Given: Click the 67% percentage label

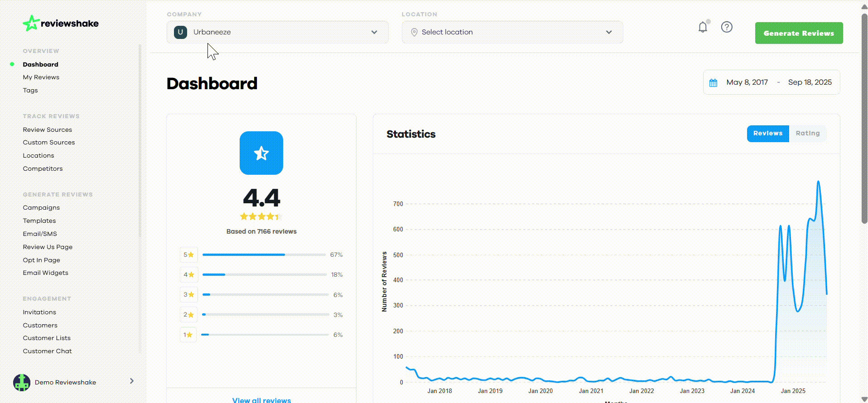Looking at the screenshot, I should [336, 254].
